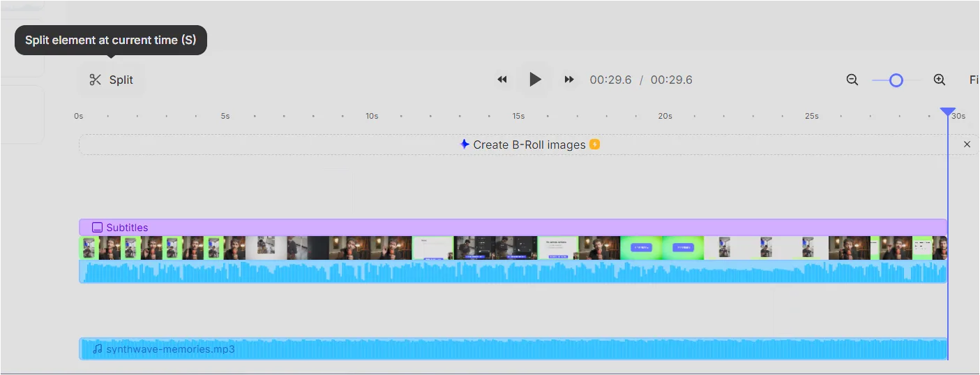Click the first video thumbnail in clip
Image resolution: width=980 pixels, height=375 pixels.
(x=89, y=248)
